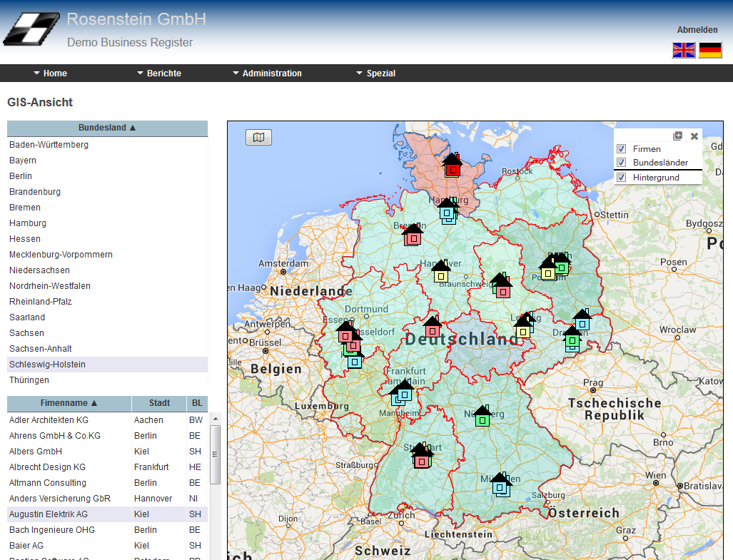Sort by the Firmenname column header
This screenshot has height=560, width=733.
click(x=69, y=403)
